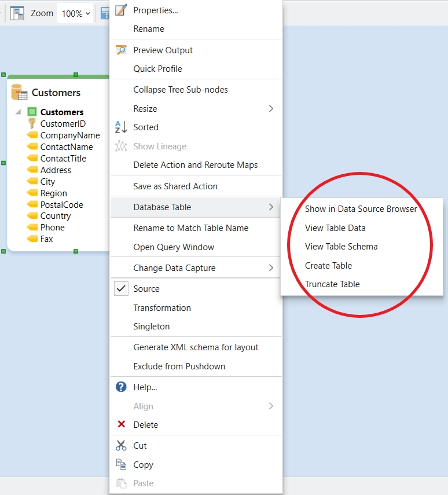
Task: Select the Transformation option
Action: click(162, 308)
